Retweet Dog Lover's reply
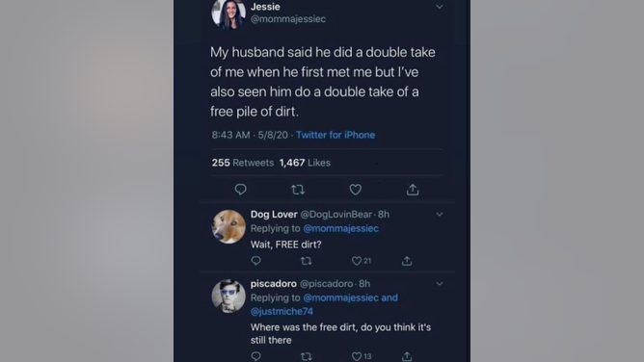644x362 pixels. (x=306, y=261)
